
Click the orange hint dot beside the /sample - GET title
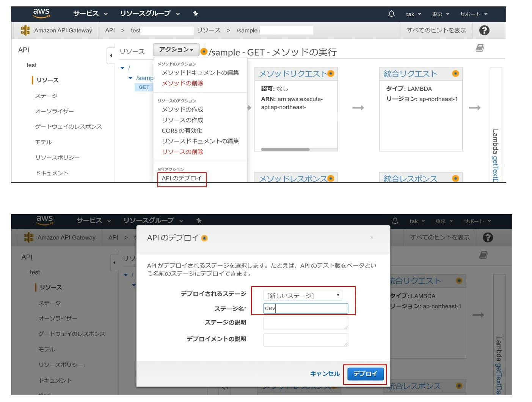click(204, 52)
